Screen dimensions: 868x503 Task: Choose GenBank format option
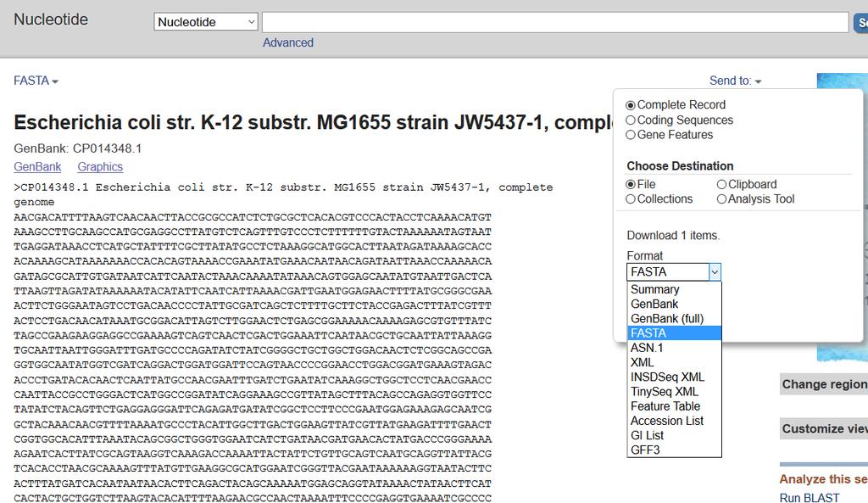tap(674, 305)
